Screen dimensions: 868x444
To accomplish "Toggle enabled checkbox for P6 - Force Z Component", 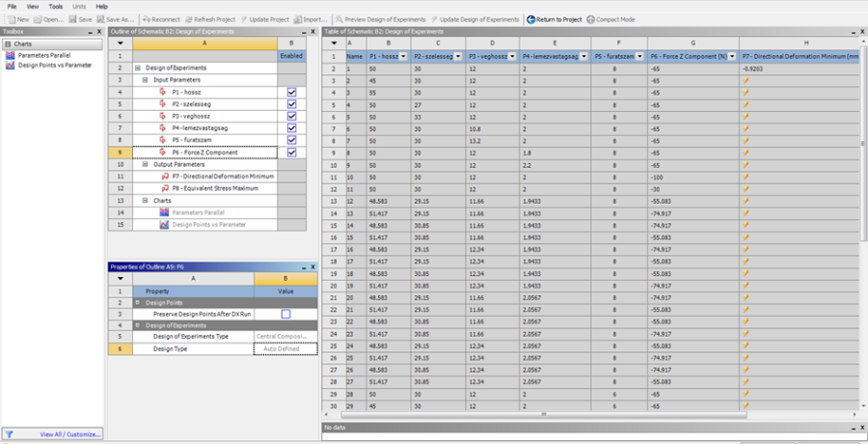I will [291, 153].
